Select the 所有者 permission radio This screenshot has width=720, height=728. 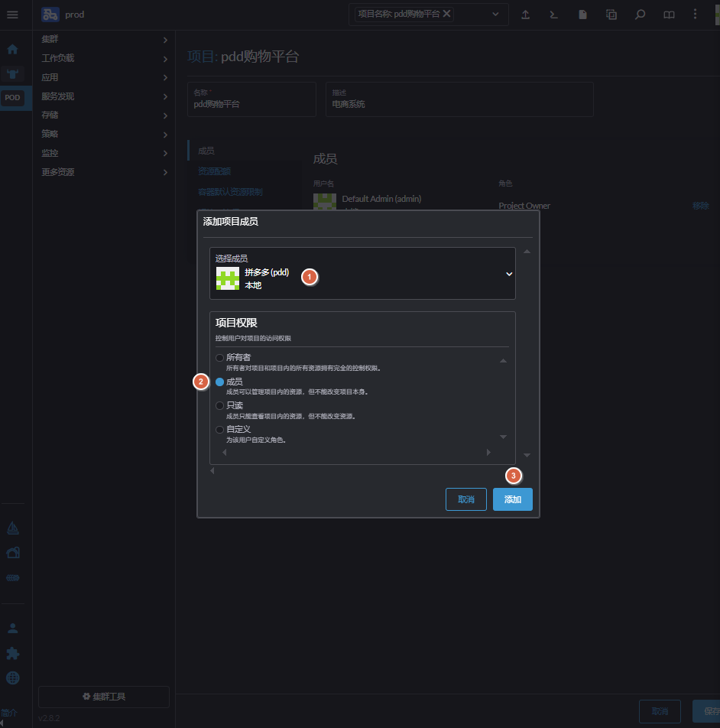pyautogui.click(x=220, y=358)
